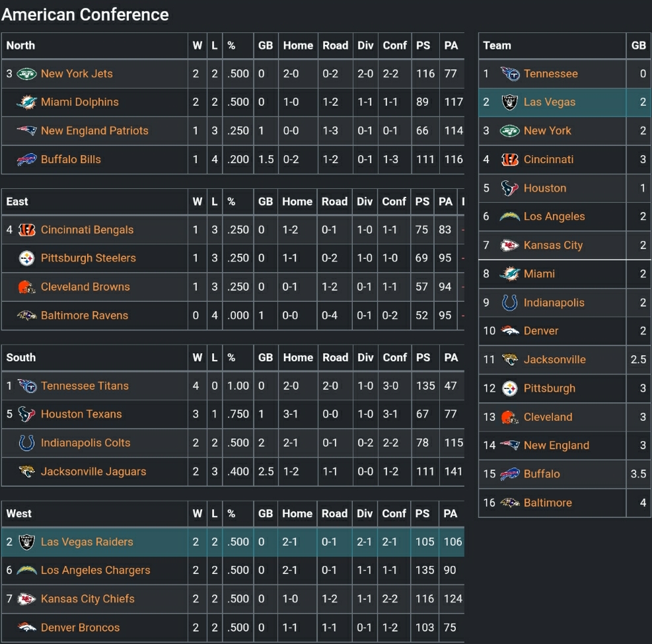Click the Jacksonville logo in conference ranking
This screenshot has height=644, width=652.
point(509,360)
